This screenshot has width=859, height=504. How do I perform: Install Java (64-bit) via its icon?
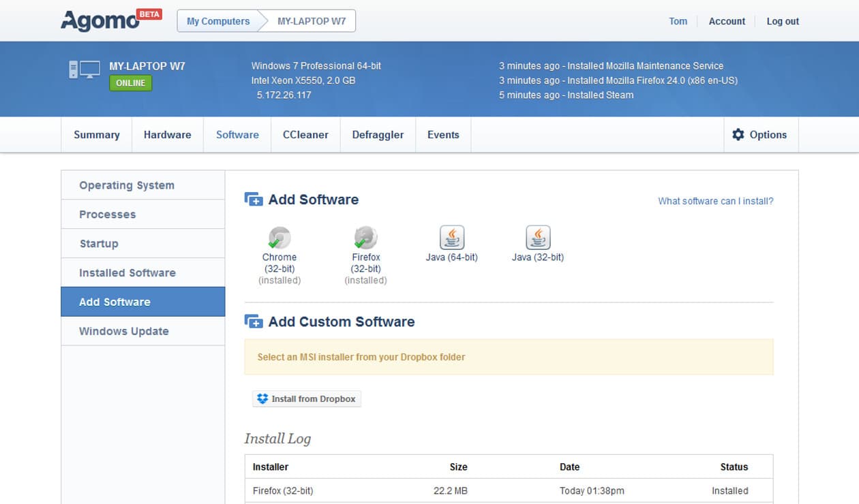point(451,238)
